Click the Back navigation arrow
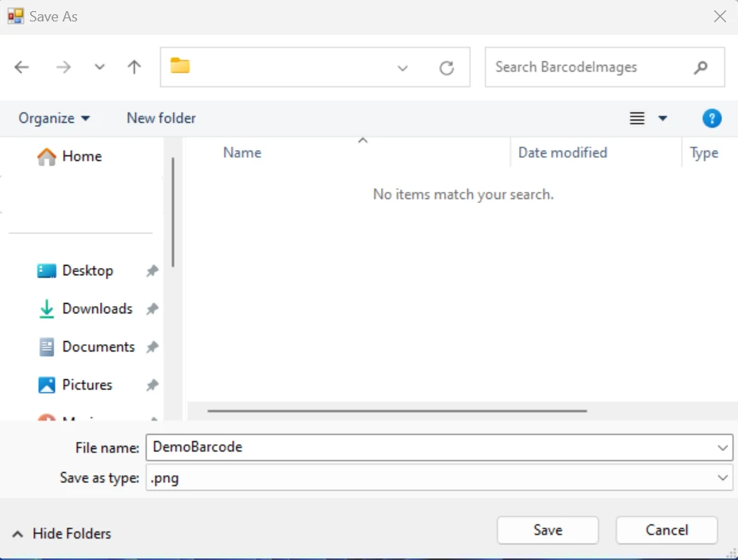This screenshot has height=560, width=738. 21,67
